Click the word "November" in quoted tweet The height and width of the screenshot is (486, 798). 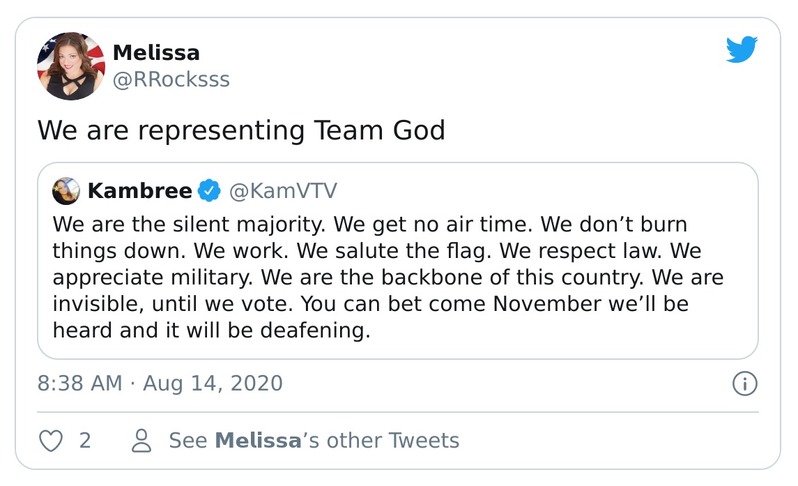(x=526, y=303)
